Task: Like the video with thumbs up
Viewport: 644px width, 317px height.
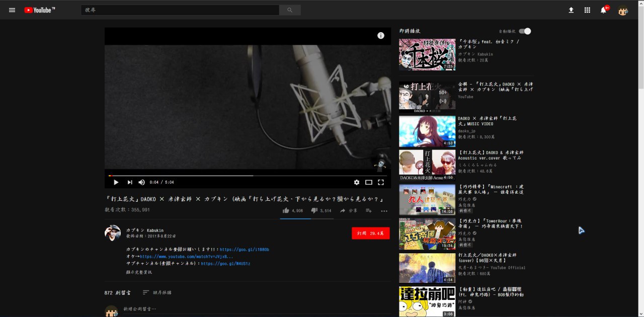Action: click(x=286, y=211)
